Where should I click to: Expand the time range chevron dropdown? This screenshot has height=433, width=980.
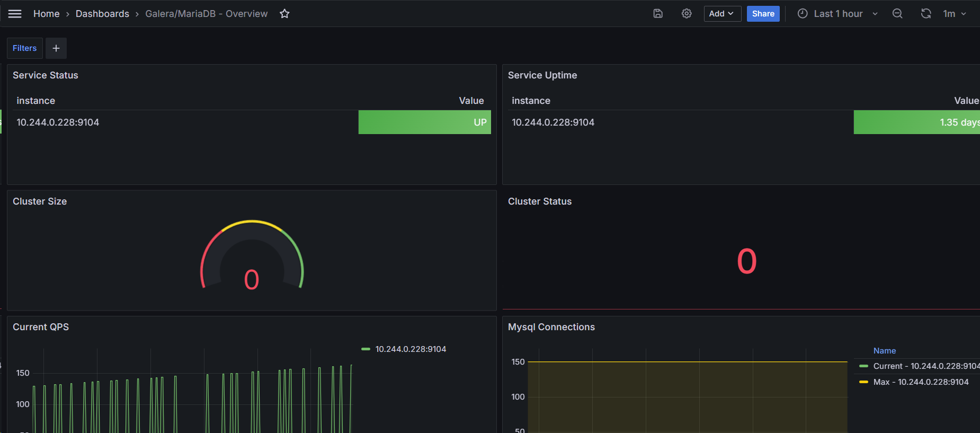pos(875,14)
